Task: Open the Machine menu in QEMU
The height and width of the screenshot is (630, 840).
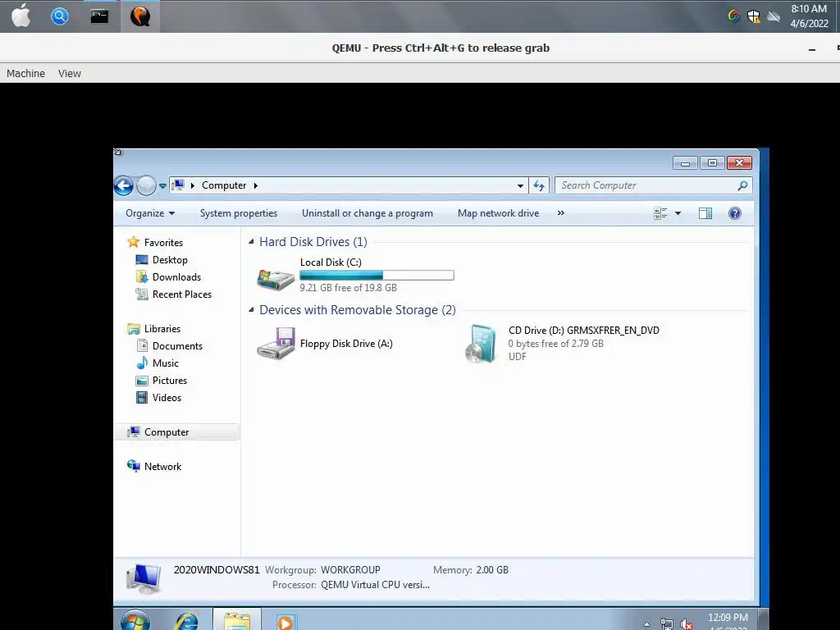Action: [25, 73]
